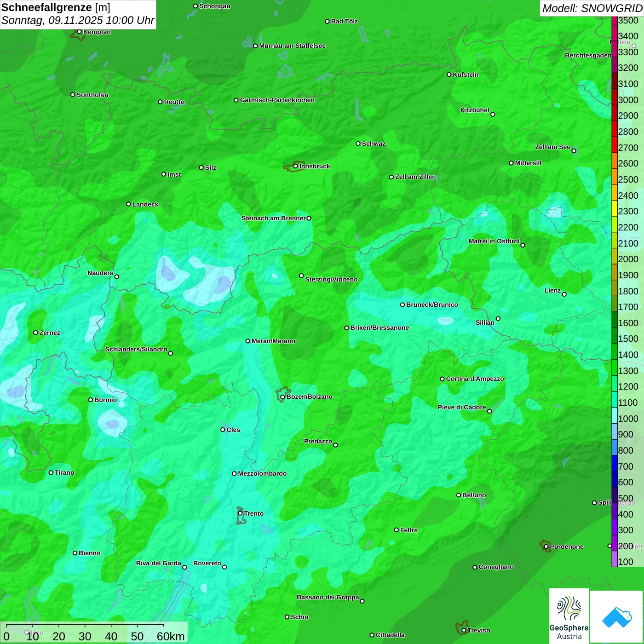Click the '100' legend value
The image size is (644, 644).
tap(626, 562)
